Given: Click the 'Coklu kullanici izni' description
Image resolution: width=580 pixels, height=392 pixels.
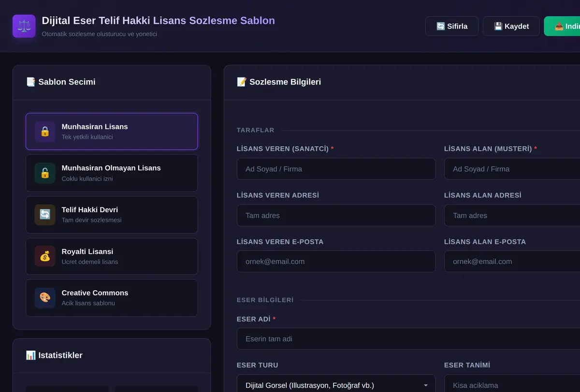Looking at the screenshot, I should point(87,179).
